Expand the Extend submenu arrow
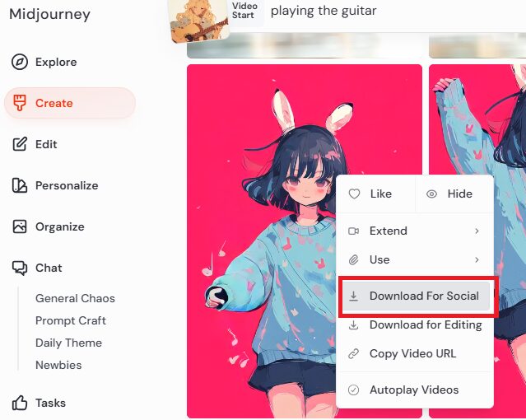The image size is (526, 420). point(477,231)
